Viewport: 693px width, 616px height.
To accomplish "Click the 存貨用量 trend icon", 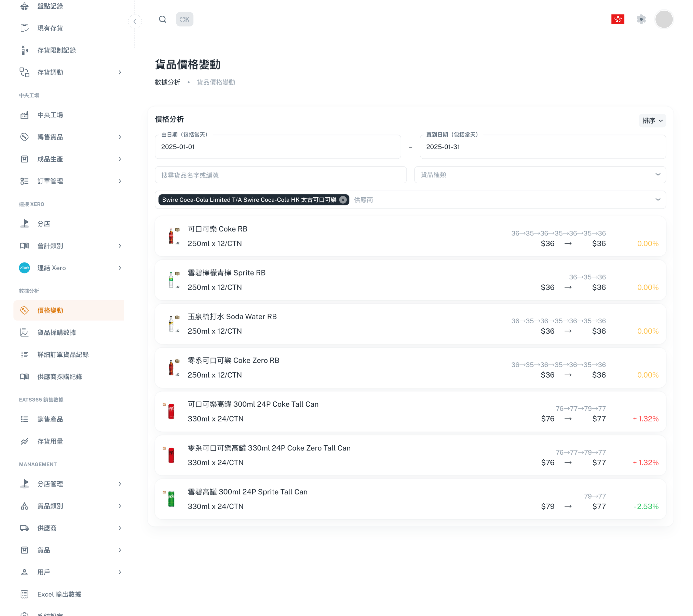I will tap(24, 441).
